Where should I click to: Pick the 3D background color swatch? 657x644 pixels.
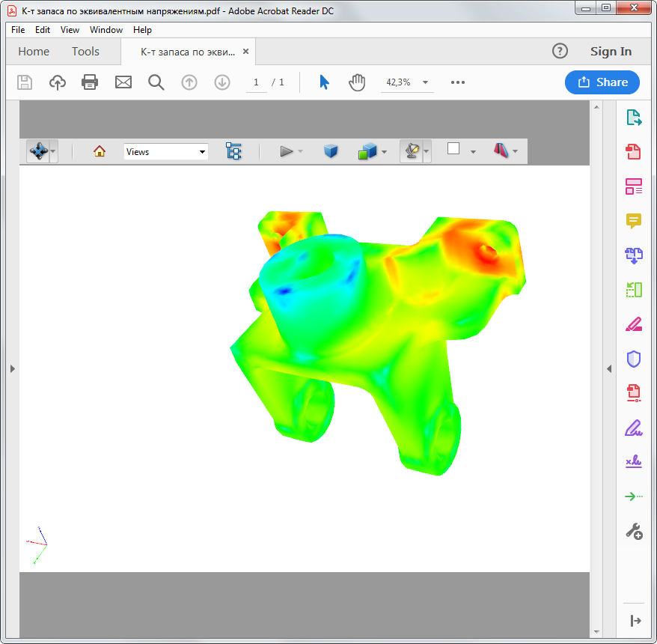pyautogui.click(x=453, y=149)
